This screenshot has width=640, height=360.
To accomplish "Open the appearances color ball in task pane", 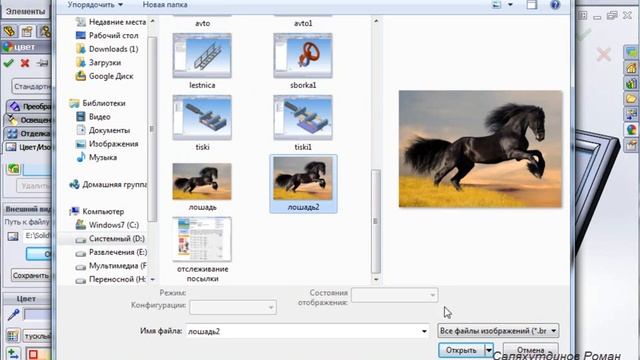I will 631,130.
